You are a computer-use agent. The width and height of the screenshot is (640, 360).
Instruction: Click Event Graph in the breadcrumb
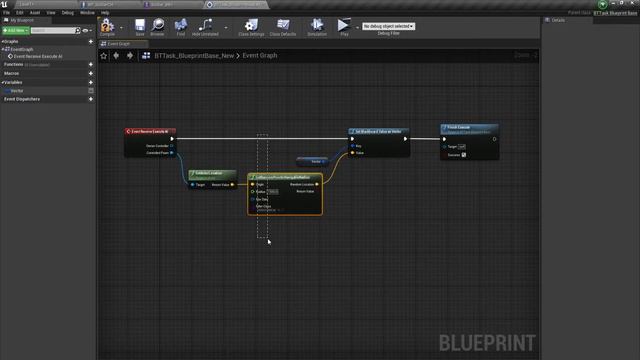[260, 56]
